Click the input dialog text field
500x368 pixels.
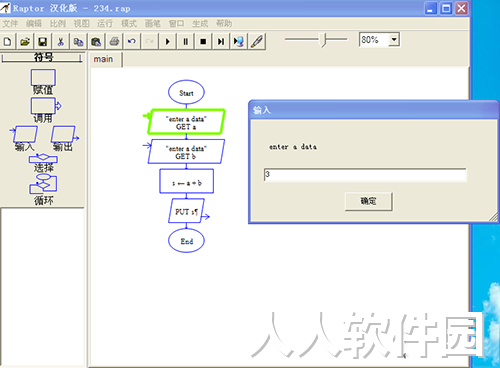point(365,175)
